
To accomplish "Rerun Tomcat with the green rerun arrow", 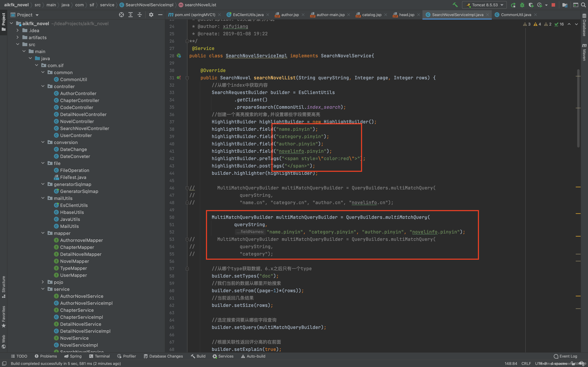I will click(513, 5).
